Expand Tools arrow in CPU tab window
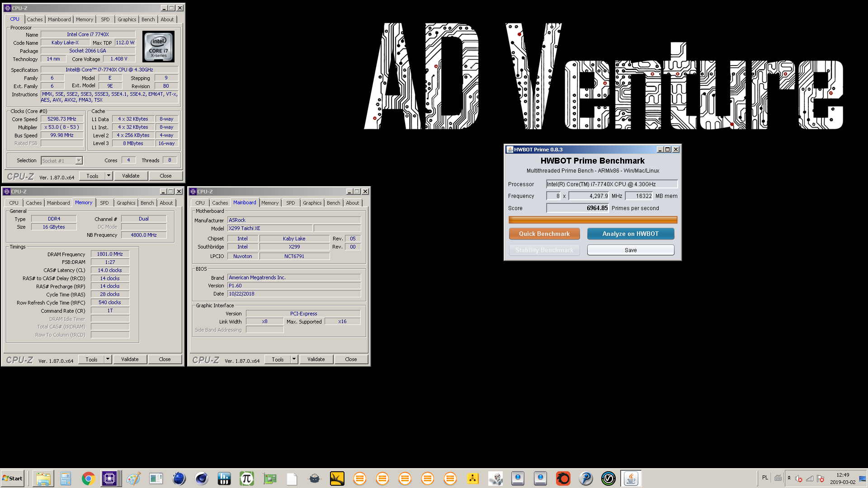The width and height of the screenshot is (868, 488). coord(108,176)
